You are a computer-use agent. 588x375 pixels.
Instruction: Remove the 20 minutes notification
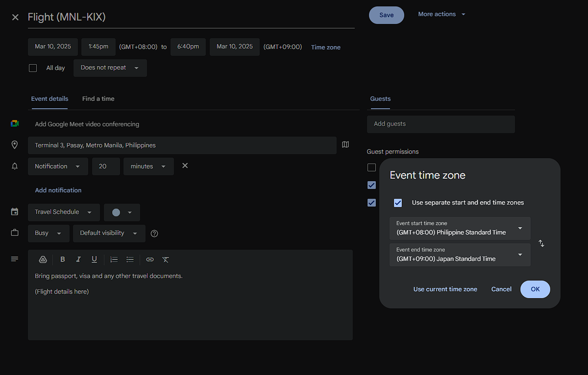185,166
